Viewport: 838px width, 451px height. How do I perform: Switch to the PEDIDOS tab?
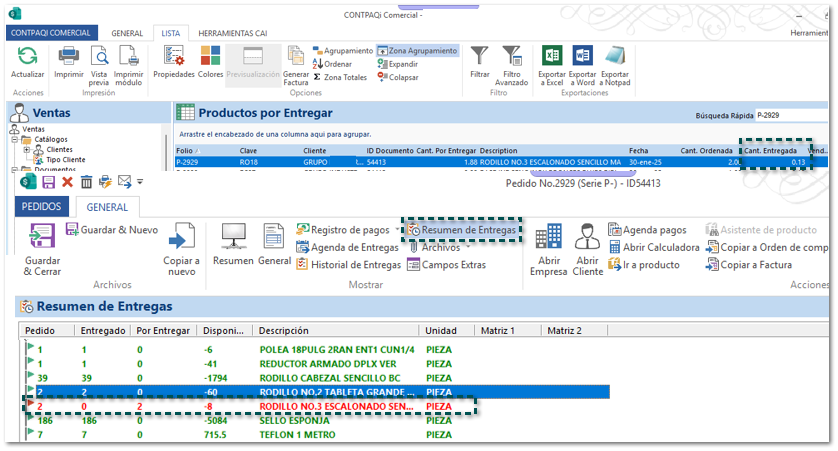click(x=42, y=207)
